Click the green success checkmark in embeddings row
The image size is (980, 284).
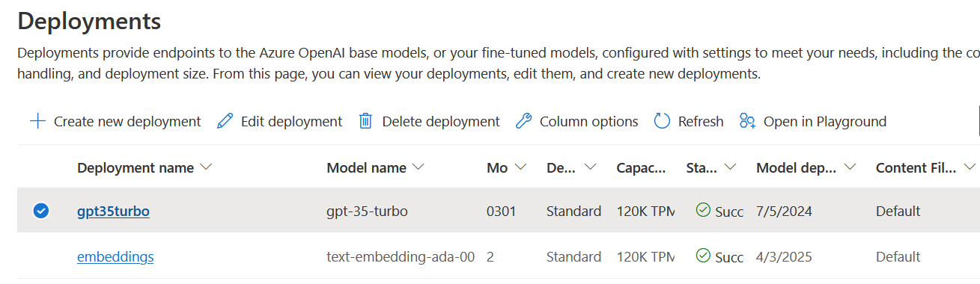click(703, 256)
